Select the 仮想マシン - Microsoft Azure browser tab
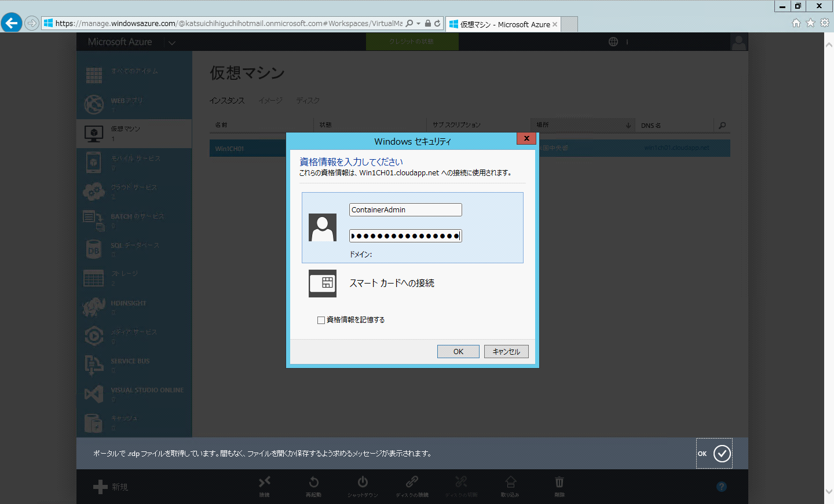Screen dimensions: 834x504 [x=503, y=24]
